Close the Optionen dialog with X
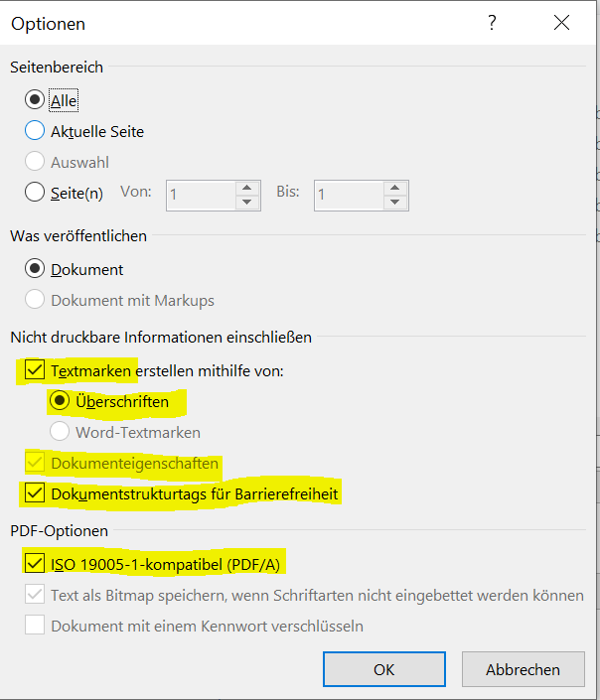600x700 pixels. [x=561, y=22]
